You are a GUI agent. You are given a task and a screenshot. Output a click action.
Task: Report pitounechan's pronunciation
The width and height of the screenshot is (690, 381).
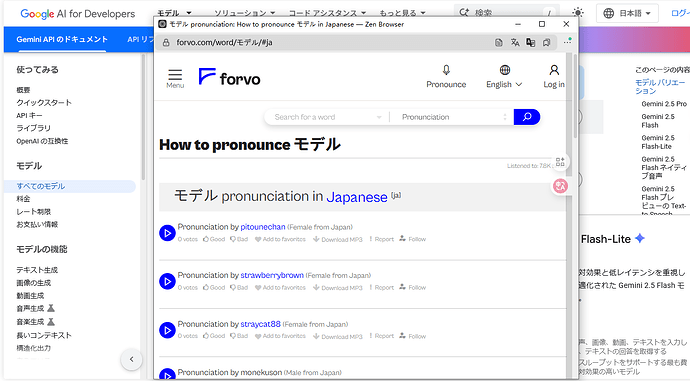pyautogui.click(x=382, y=239)
